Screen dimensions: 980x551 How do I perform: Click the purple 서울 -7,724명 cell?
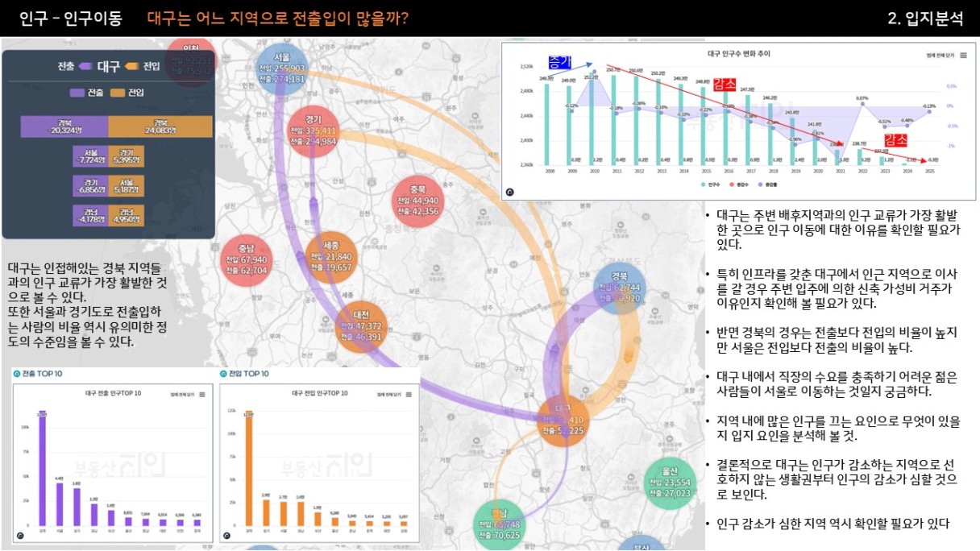click(x=90, y=155)
